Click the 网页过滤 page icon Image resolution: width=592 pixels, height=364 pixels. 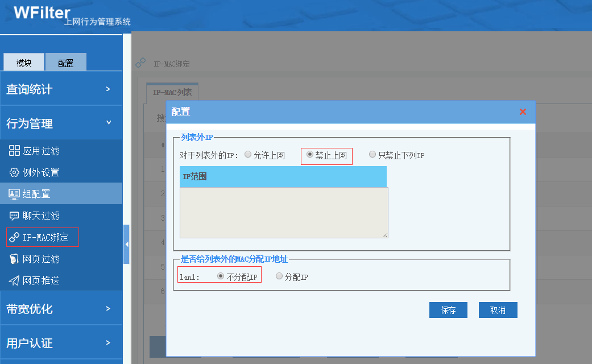tap(14, 259)
